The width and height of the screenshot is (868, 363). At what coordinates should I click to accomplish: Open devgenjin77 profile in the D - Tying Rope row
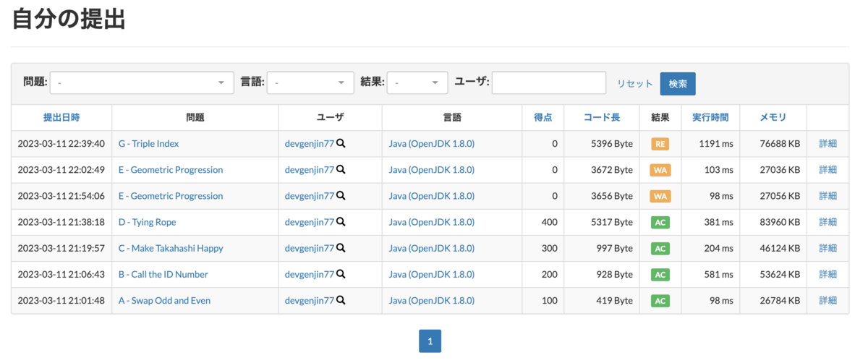click(x=310, y=222)
